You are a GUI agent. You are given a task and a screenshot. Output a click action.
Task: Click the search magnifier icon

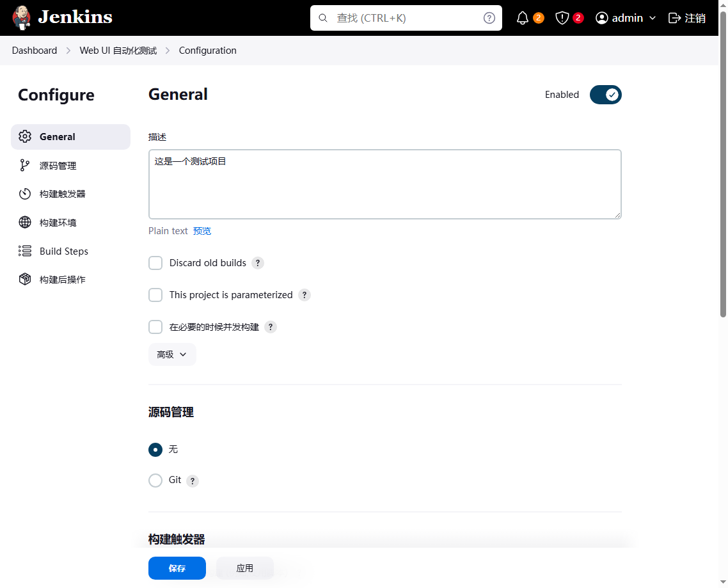323,18
